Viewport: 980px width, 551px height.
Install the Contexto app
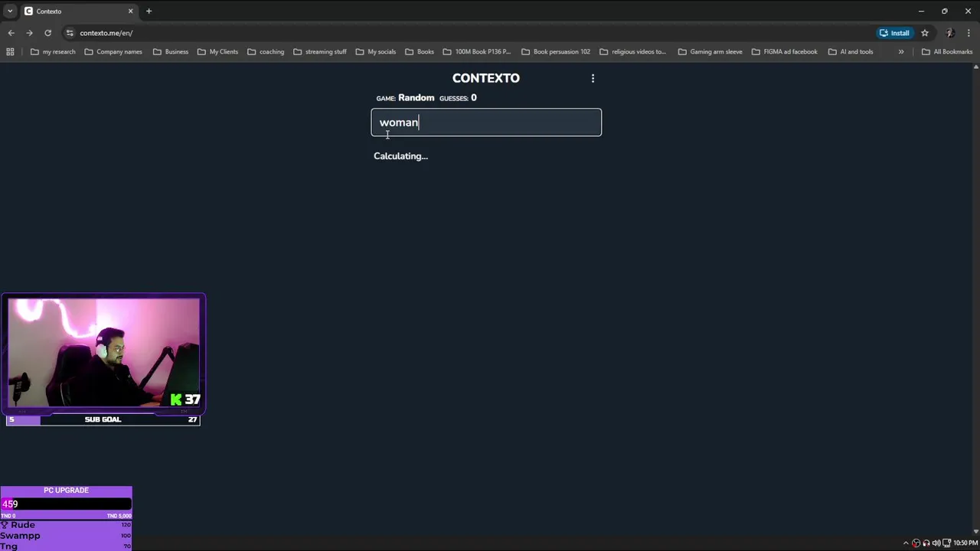[894, 33]
